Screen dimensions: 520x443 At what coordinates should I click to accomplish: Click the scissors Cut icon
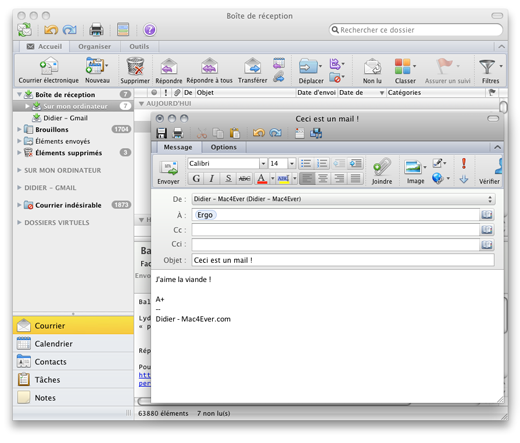click(x=202, y=133)
